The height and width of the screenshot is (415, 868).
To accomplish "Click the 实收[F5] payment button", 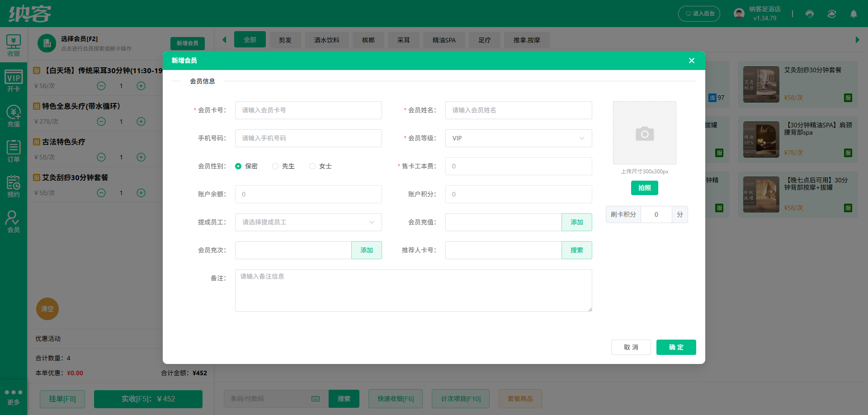I will pyautogui.click(x=148, y=399).
